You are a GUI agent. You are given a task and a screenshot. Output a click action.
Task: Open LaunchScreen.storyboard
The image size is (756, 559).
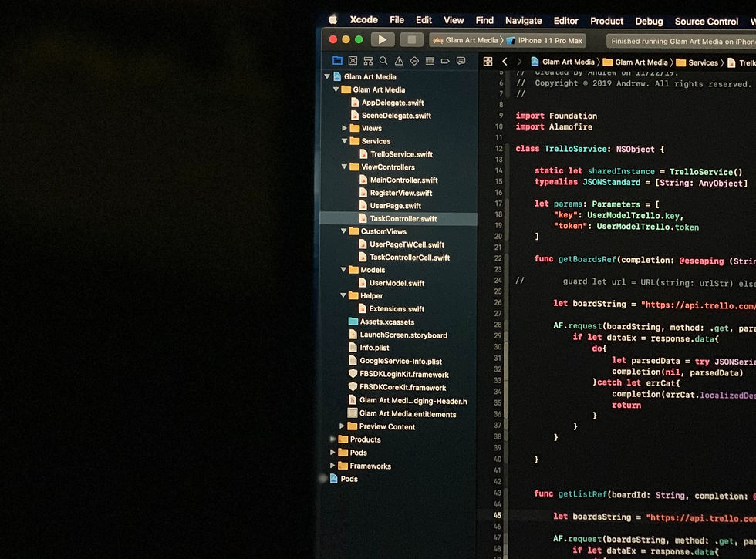[x=398, y=335]
